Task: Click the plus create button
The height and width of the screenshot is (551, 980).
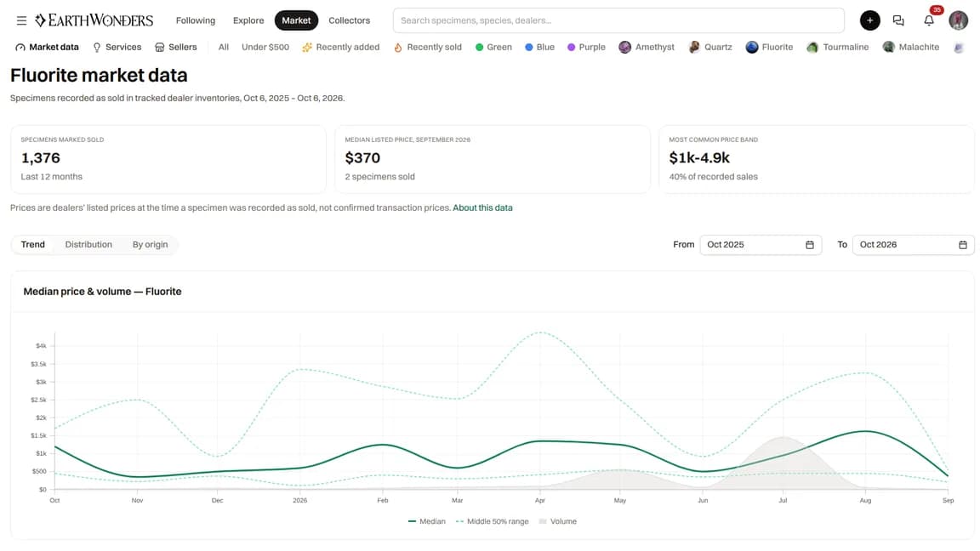Action: 869,20
